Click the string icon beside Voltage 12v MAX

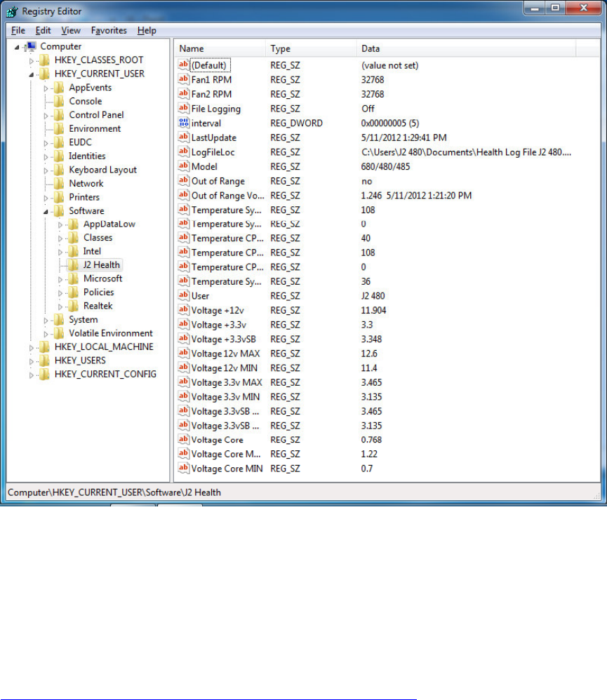pos(183,353)
